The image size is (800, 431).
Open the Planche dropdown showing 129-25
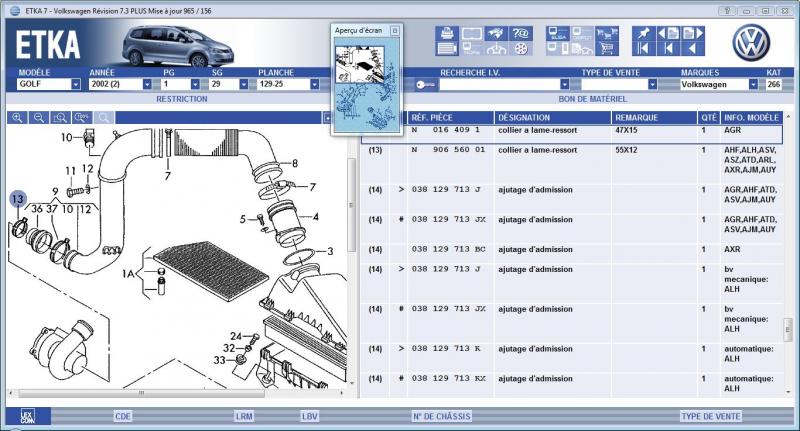[315, 84]
